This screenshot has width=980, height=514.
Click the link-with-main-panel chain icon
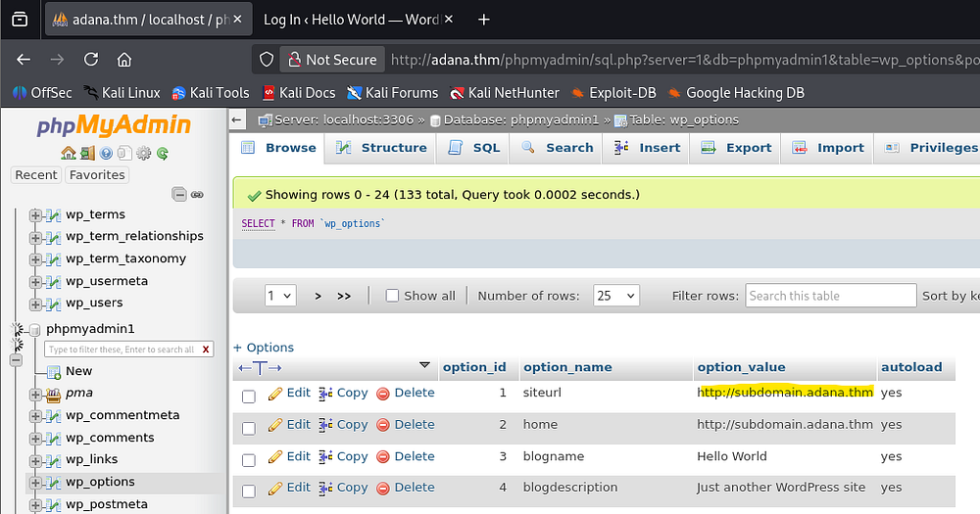[x=197, y=194]
